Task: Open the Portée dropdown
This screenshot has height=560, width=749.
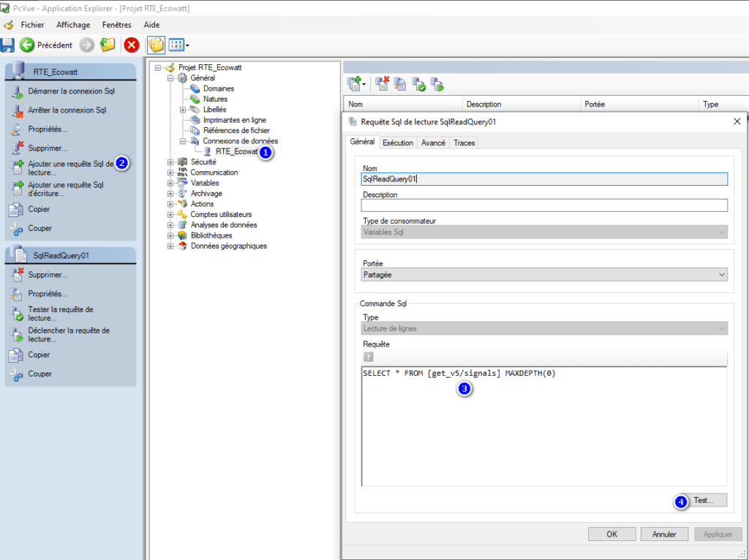Action: pos(544,274)
